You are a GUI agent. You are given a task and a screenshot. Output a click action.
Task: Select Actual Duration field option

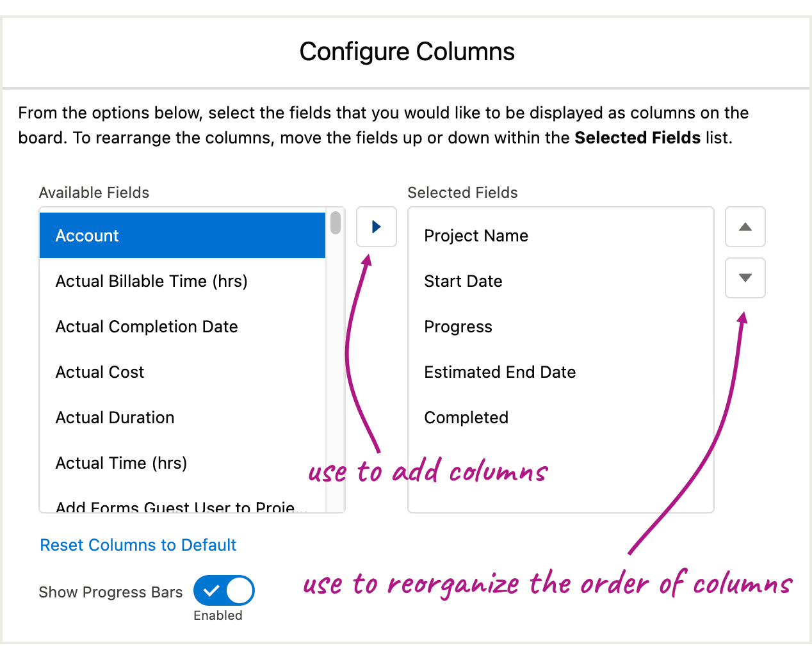[x=183, y=418]
